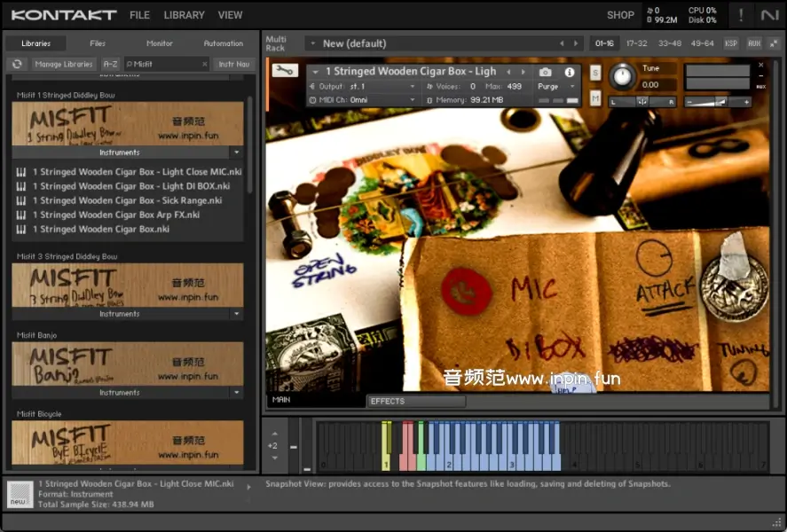
Task: Open the instrument info icon
Action: 570,72
